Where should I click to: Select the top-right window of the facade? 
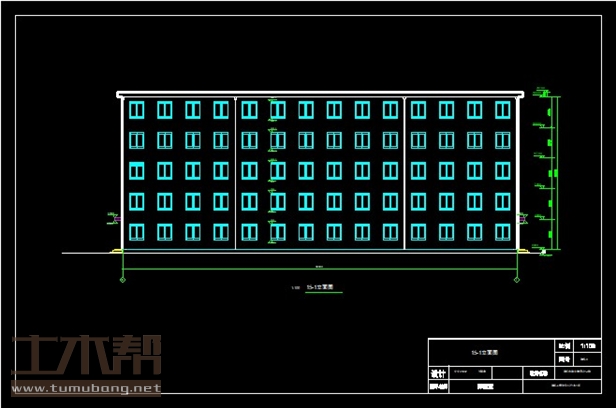502,109
